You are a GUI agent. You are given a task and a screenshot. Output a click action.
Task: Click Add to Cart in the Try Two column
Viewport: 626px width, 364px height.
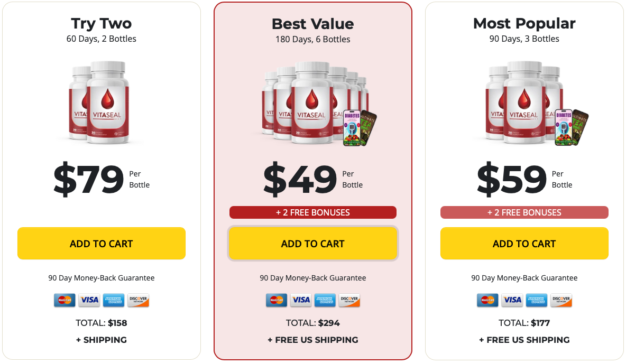[101, 244]
